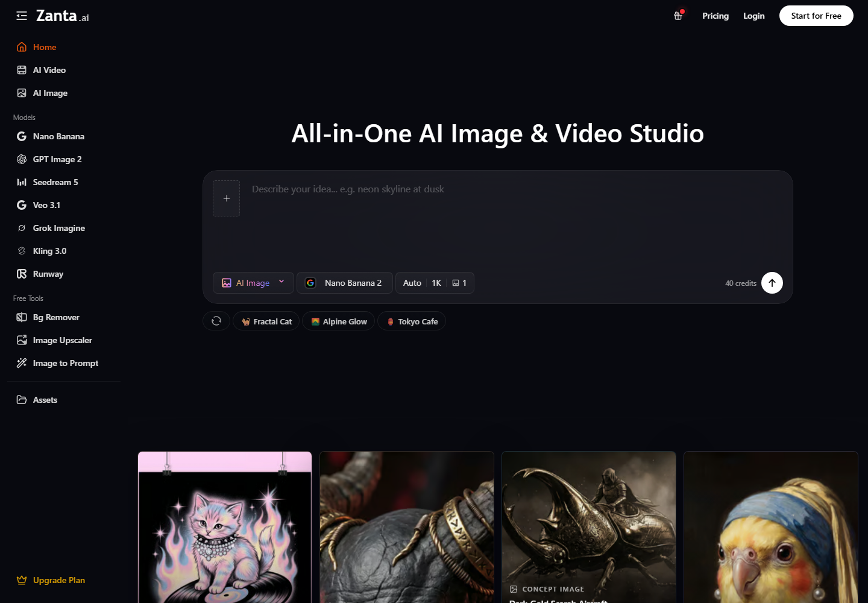The height and width of the screenshot is (603, 868).
Task: Open the golden beetle concept image
Action: pos(589,527)
